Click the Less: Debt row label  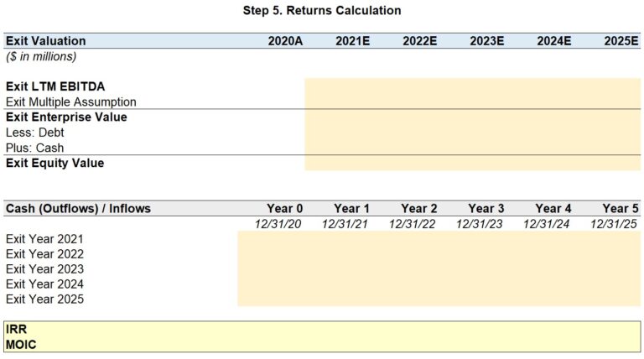[35, 133]
